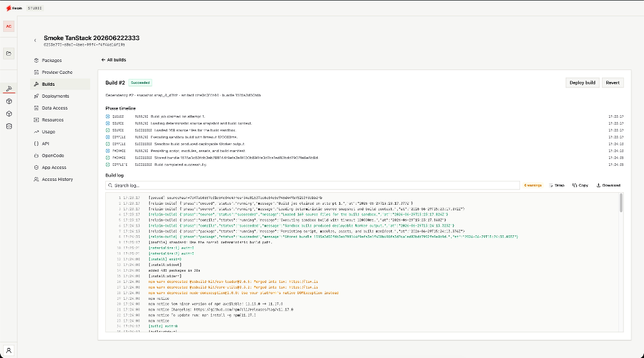The height and width of the screenshot is (358, 644).
Task: Open the Deployments section
Action: pos(60,96)
